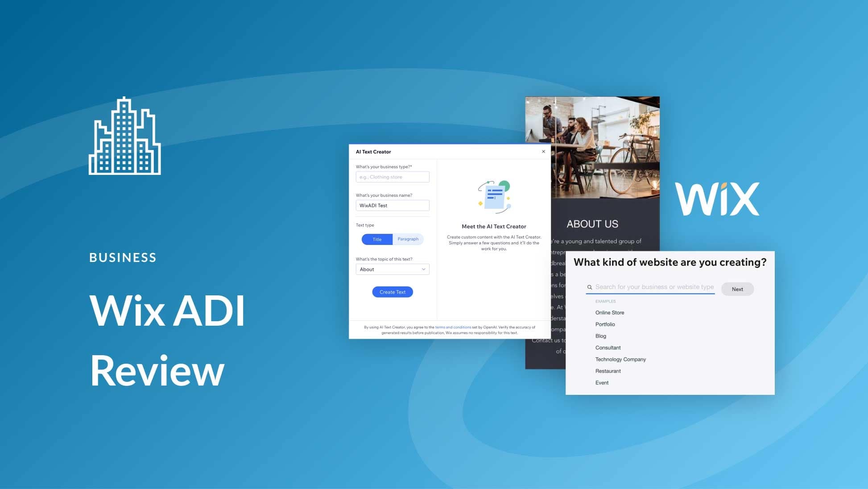Viewport: 868px width, 489px height.
Task: Select Restaurant from website type examples
Action: click(608, 371)
